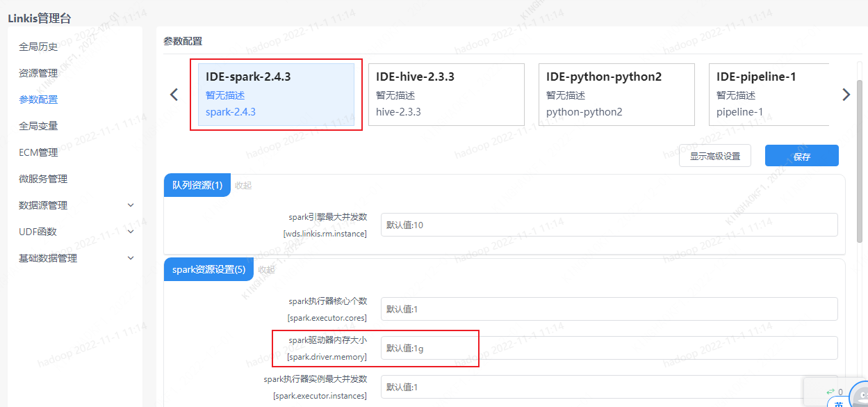Open 资源管理 in the sidebar
Viewport: 868px width, 407px height.
(38, 73)
